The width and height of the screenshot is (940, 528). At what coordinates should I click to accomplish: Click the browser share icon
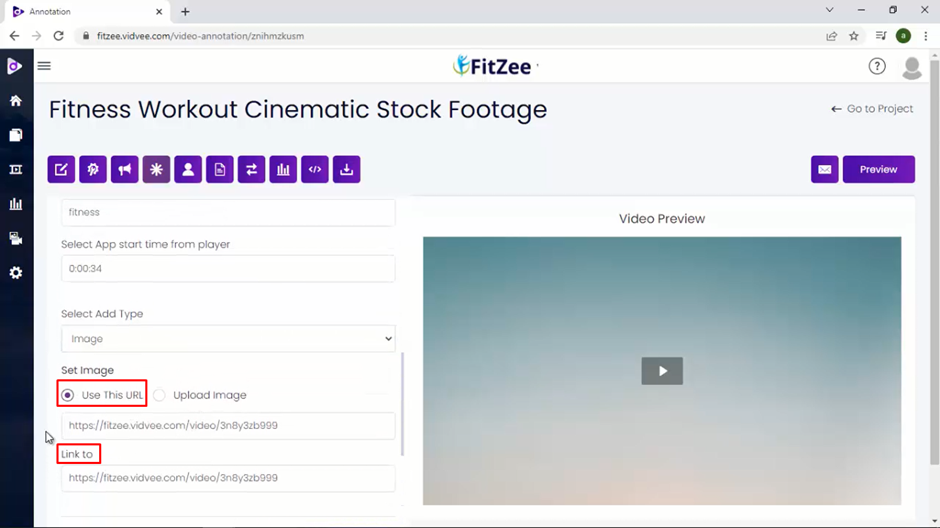tap(831, 36)
